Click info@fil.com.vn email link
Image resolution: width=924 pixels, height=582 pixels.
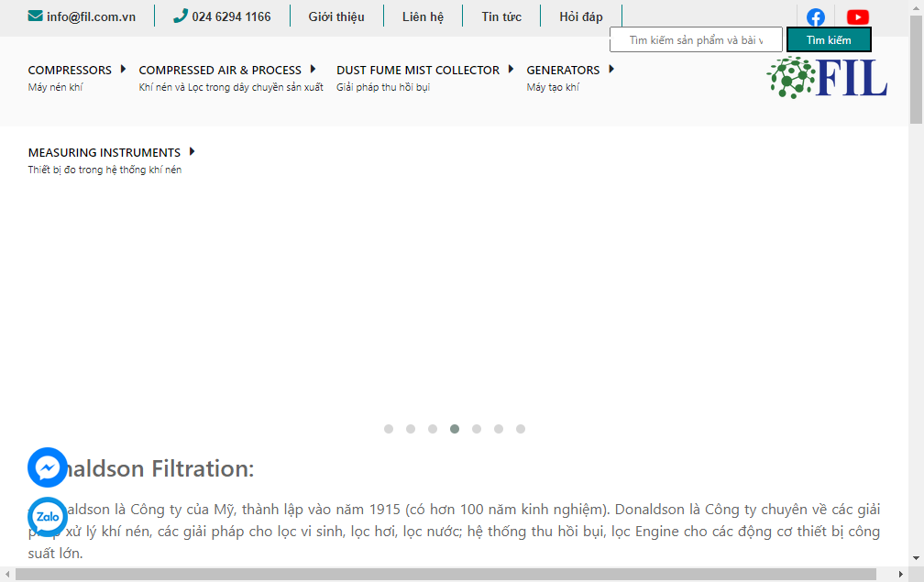91,16
